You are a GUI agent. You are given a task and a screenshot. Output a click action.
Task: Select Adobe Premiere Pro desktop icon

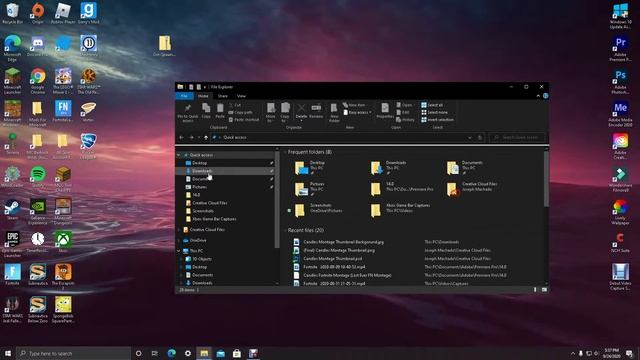pos(620,48)
